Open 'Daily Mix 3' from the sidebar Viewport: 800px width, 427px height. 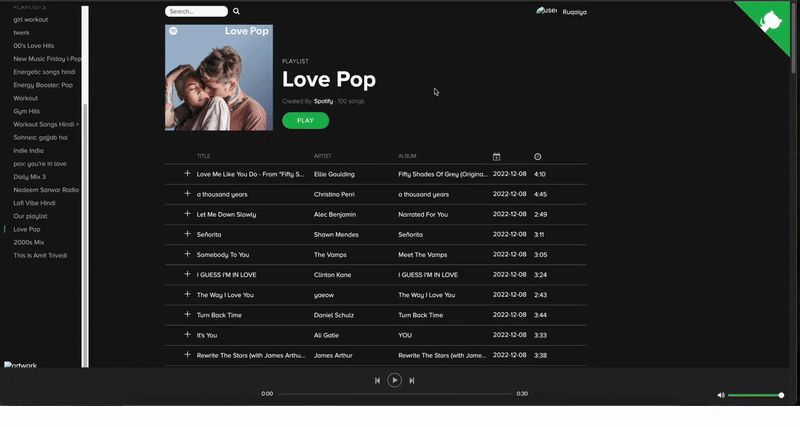(29, 176)
